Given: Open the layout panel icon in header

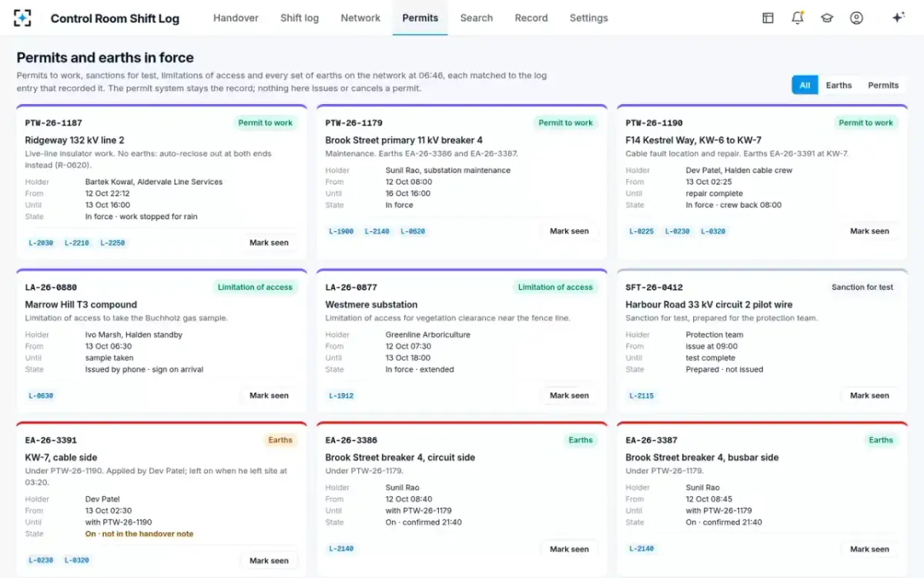Looking at the screenshot, I should coord(768,18).
